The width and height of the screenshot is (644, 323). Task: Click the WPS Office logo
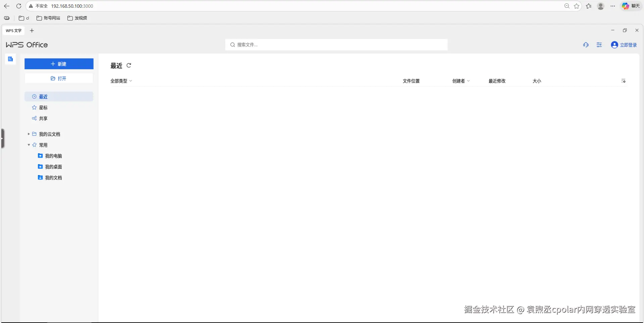tap(27, 45)
